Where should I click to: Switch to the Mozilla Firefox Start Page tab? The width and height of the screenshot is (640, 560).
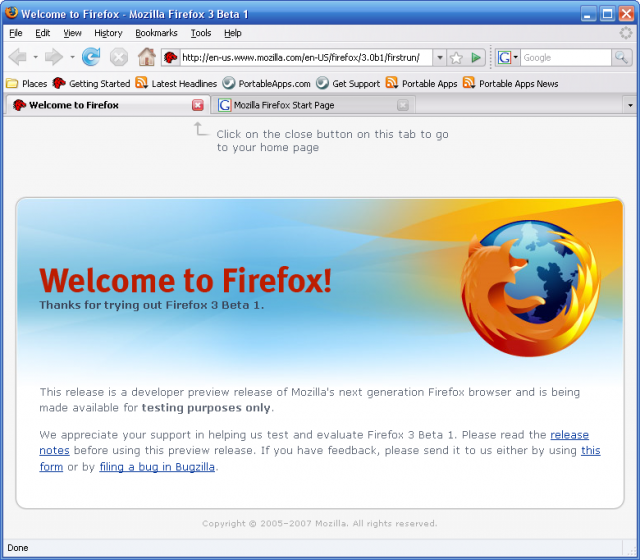coord(313,105)
